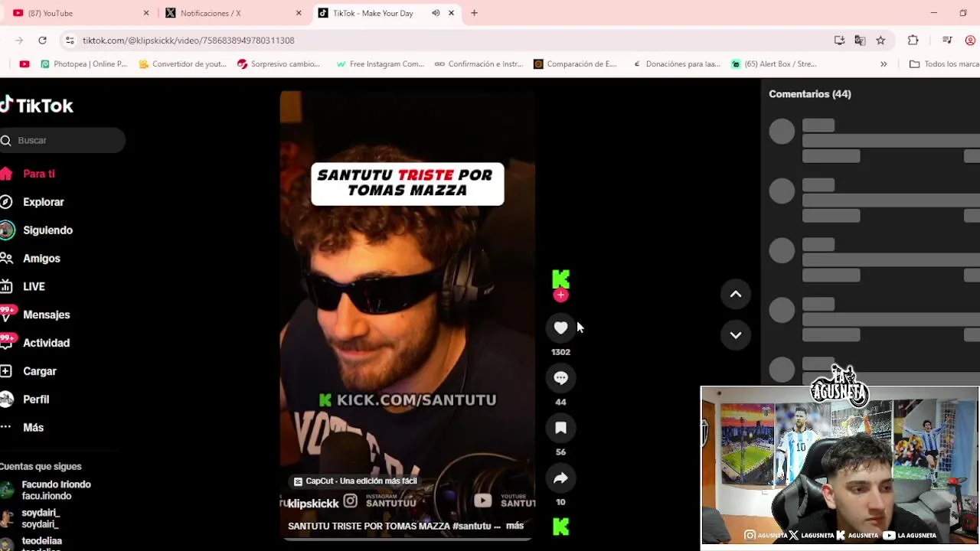Open a new browser tab
Screen dimensions: 980x551
pos(474,13)
